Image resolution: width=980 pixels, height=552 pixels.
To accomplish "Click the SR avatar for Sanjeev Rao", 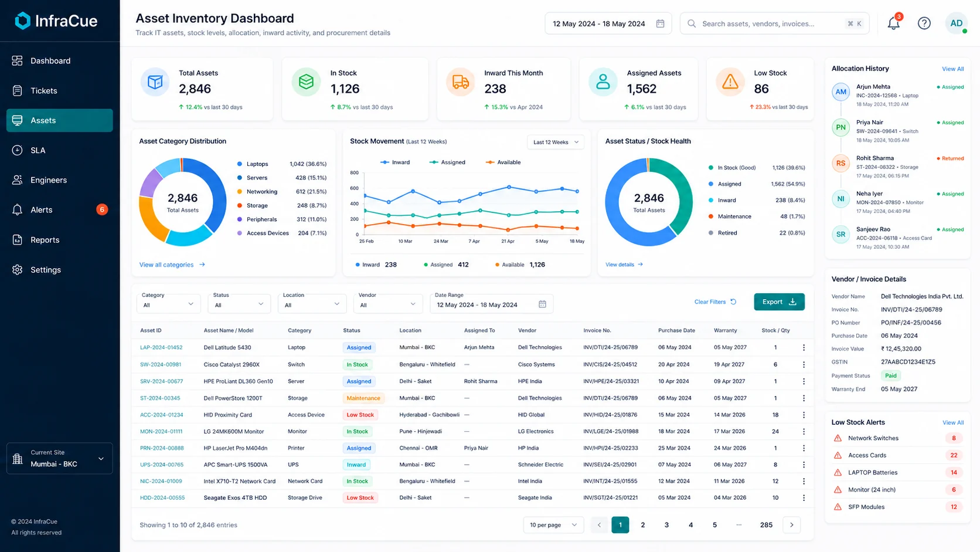I will click(x=841, y=234).
